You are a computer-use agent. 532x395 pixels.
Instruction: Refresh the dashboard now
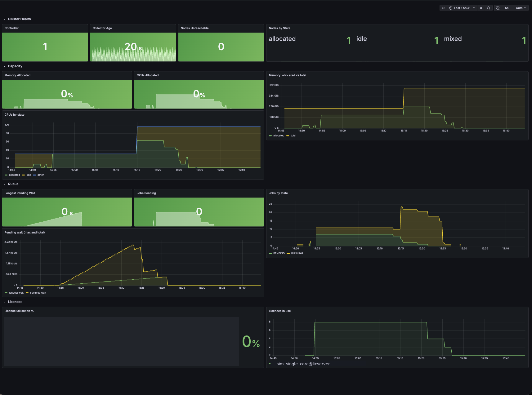point(498,8)
